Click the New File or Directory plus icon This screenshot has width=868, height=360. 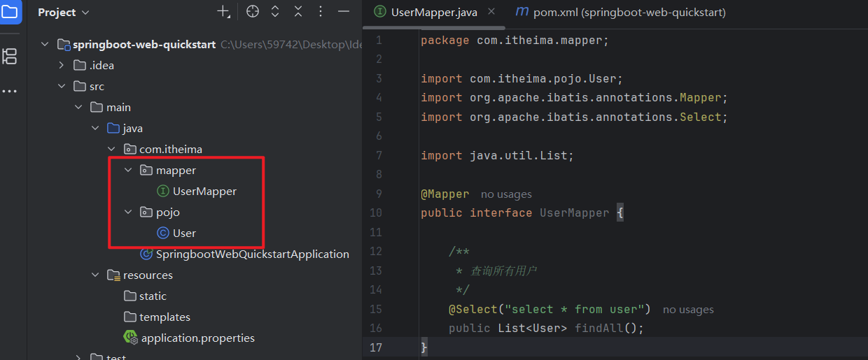point(223,12)
